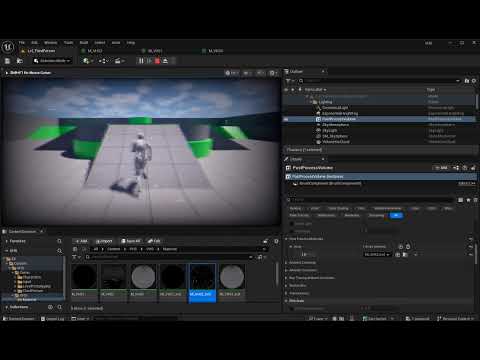Open the File menu
The width and height of the screenshot is (480, 360).
click(22, 43)
